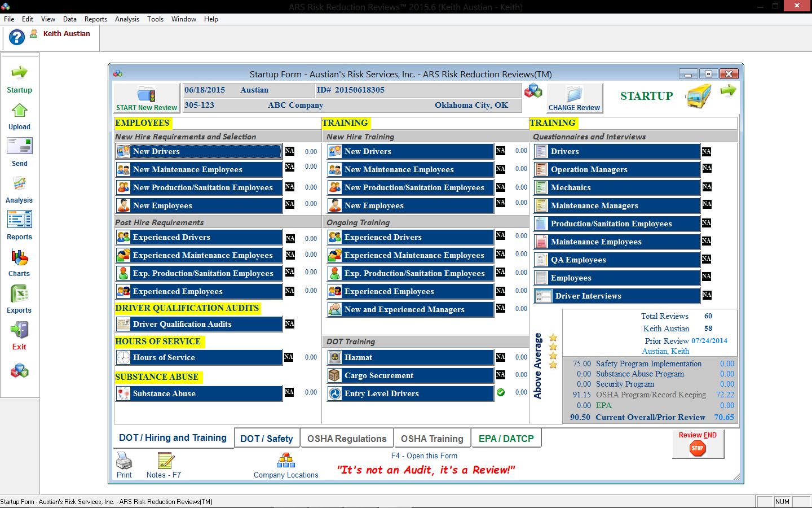Image resolution: width=812 pixels, height=508 pixels.
Task: Click the colored cubes icon below Exit
Action: point(19,371)
